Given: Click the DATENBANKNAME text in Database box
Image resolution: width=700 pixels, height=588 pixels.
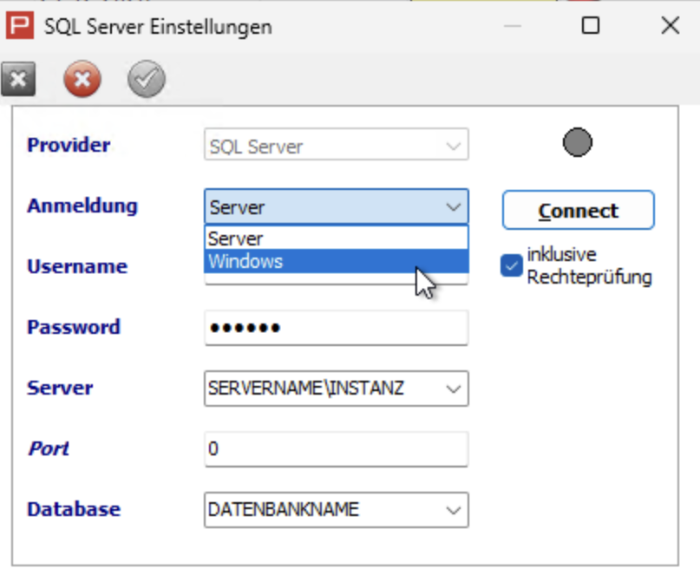Looking at the screenshot, I should (284, 509).
